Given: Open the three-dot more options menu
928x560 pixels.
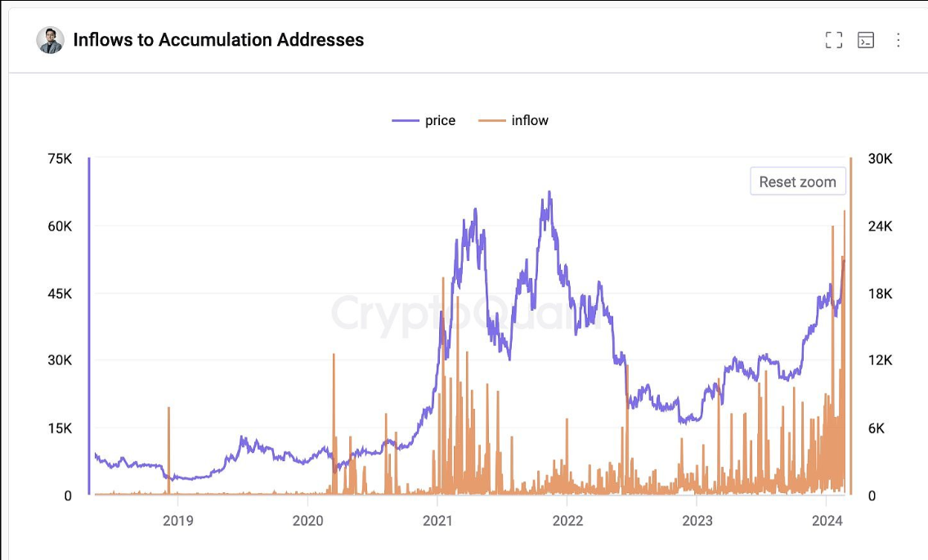Looking at the screenshot, I should pos(898,40).
